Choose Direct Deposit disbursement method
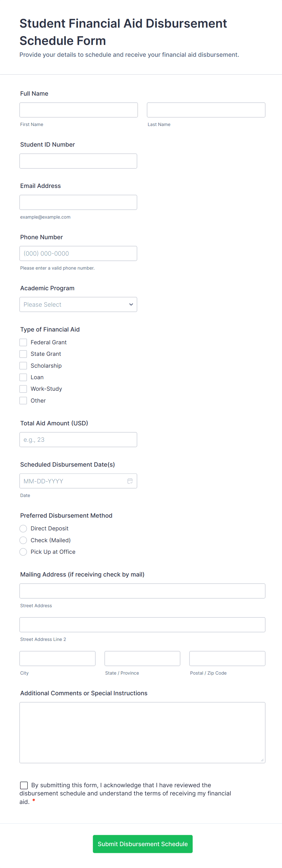This screenshot has height=868, width=282. [x=23, y=528]
